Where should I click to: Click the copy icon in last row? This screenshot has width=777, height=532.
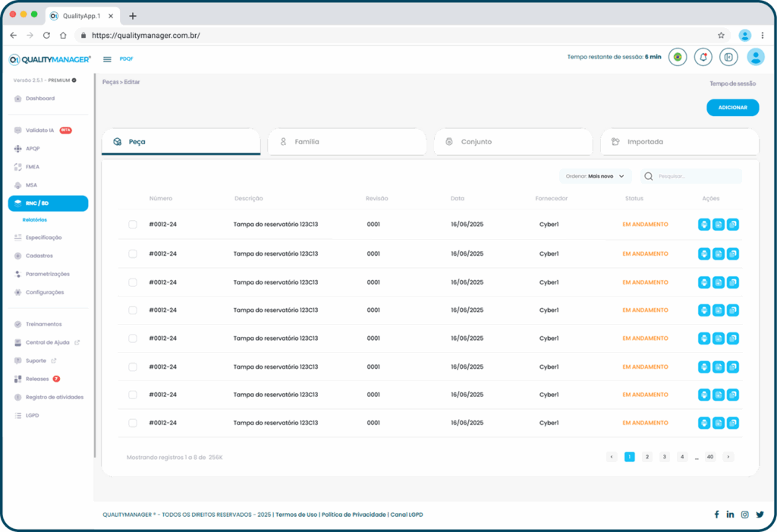732,423
